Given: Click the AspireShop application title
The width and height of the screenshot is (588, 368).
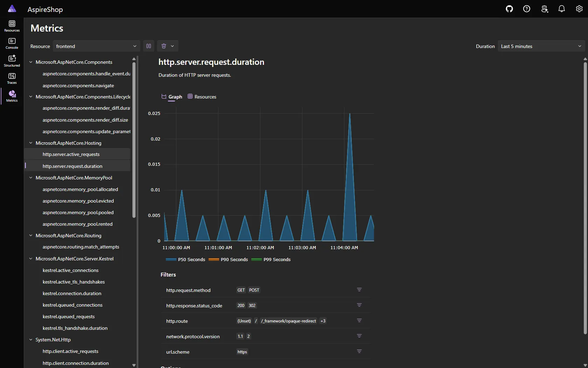Looking at the screenshot, I should coord(45,9).
